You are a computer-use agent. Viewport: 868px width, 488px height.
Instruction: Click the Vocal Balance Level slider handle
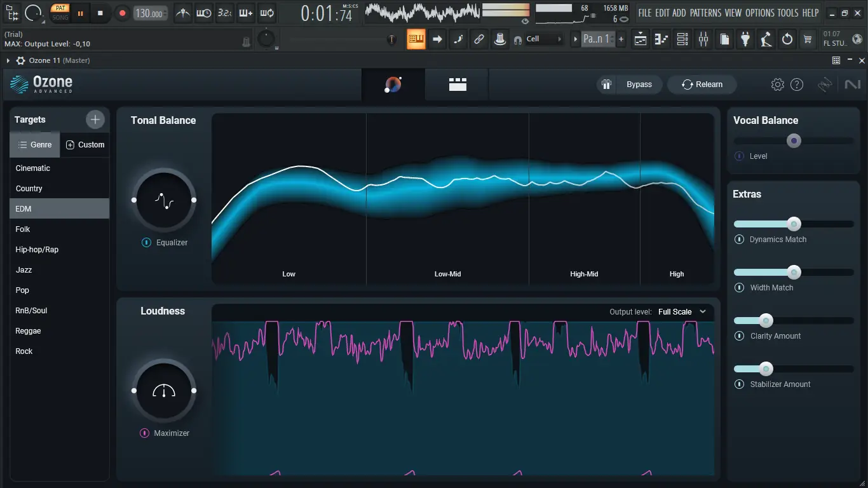tap(794, 141)
